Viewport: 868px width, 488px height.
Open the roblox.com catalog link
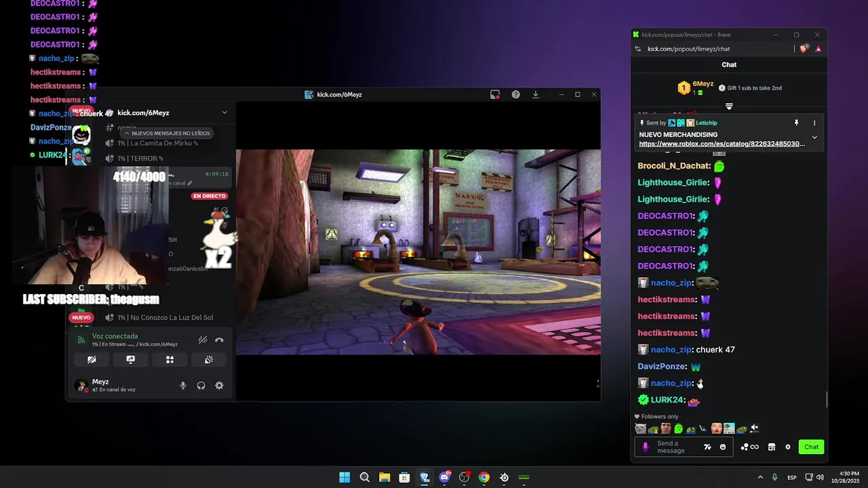[x=722, y=144]
